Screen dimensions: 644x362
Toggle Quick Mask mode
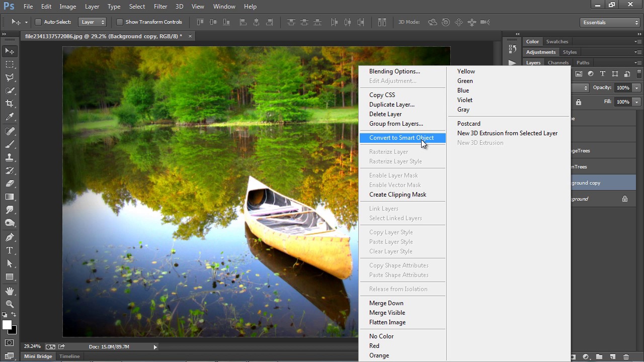pyautogui.click(x=10, y=343)
